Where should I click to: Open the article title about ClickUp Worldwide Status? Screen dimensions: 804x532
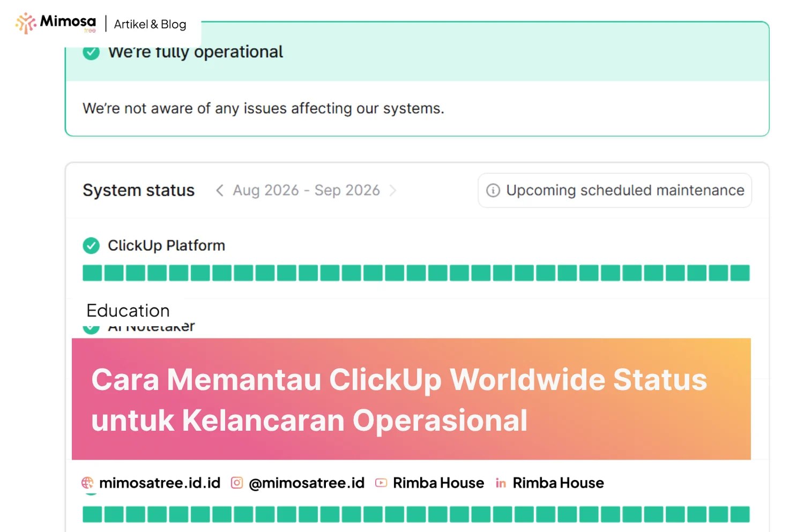(x=399, y=400)
